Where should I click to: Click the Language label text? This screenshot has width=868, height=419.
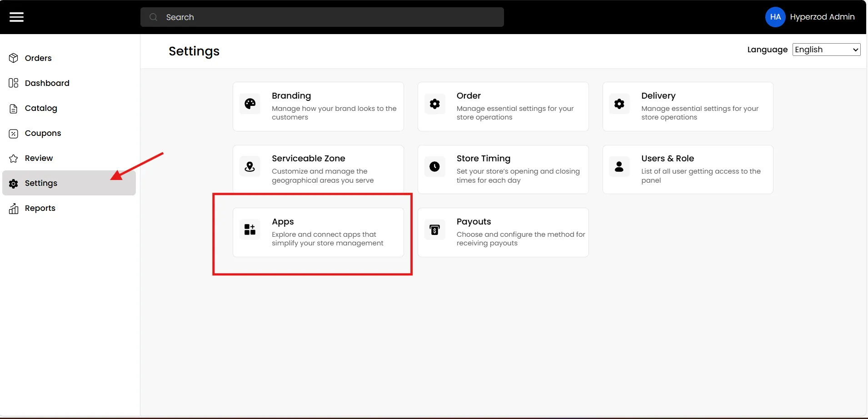767,50
